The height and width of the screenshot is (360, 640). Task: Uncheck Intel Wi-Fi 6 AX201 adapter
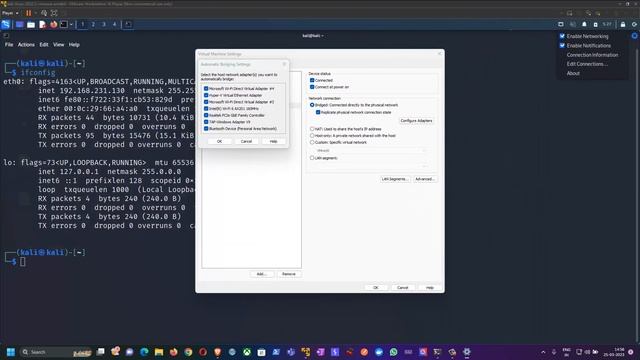(x=206, y=109)
